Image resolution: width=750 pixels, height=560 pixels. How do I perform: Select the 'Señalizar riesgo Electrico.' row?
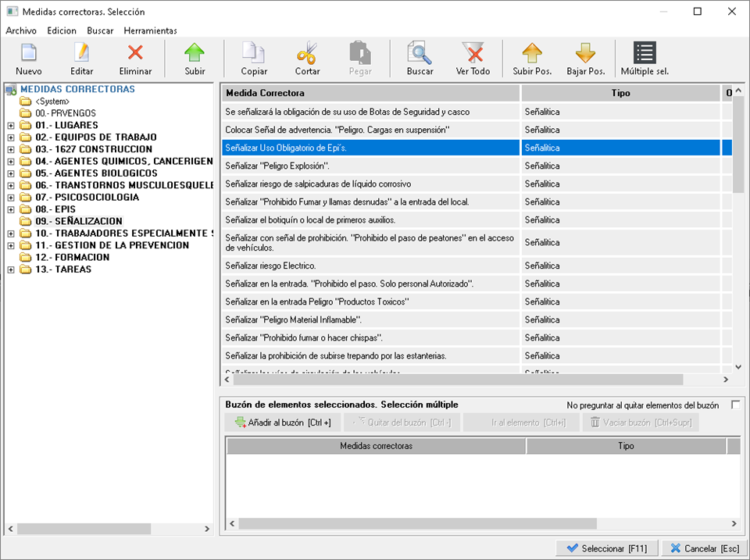pyautogui.click(x=370, y=266)
